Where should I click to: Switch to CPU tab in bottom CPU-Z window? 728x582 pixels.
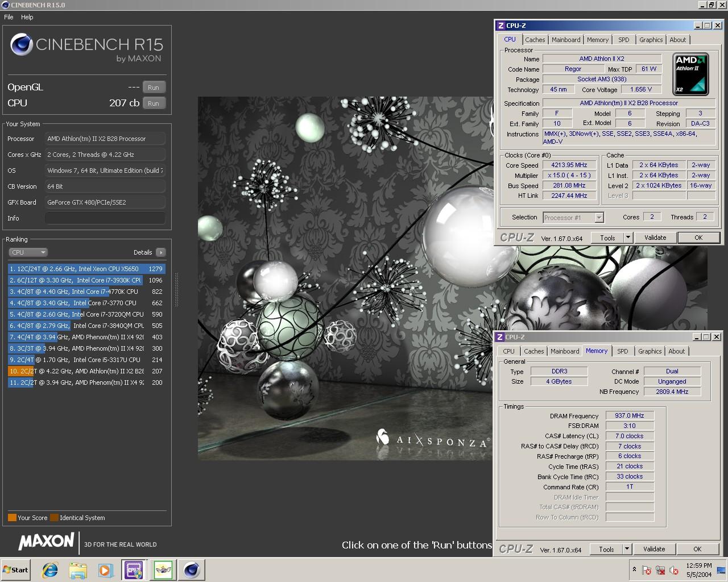[509, 351]
